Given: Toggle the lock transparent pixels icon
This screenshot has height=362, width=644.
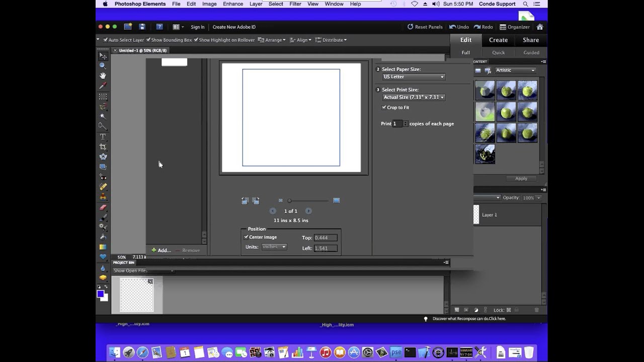Looking at the screenshot, I should tap(509, 310).
